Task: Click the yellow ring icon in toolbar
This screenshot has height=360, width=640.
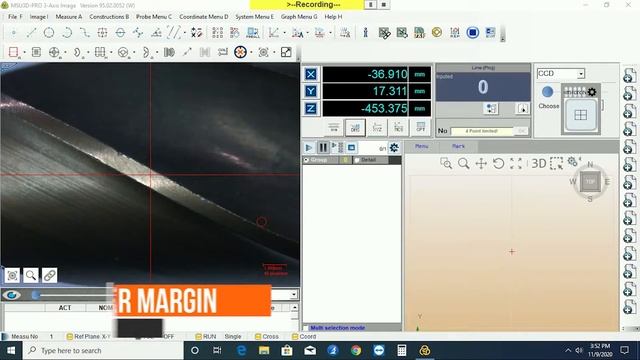Action: (437, 32)
